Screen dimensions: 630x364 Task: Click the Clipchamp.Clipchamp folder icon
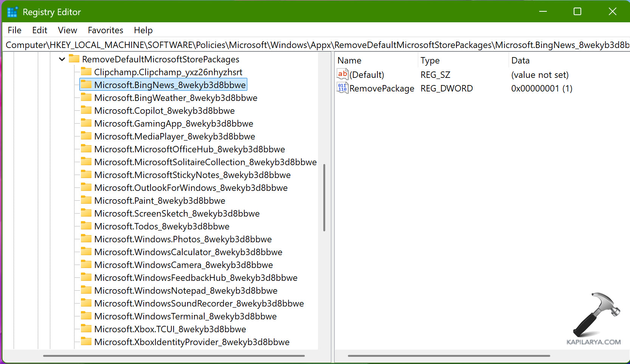pos(86,72)
